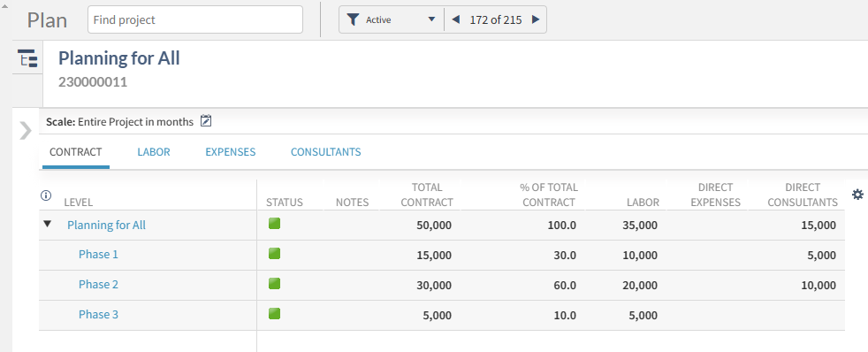Switch to the Labor tab
The width and height of the screenshot is (868, 352).
point(153,151)
